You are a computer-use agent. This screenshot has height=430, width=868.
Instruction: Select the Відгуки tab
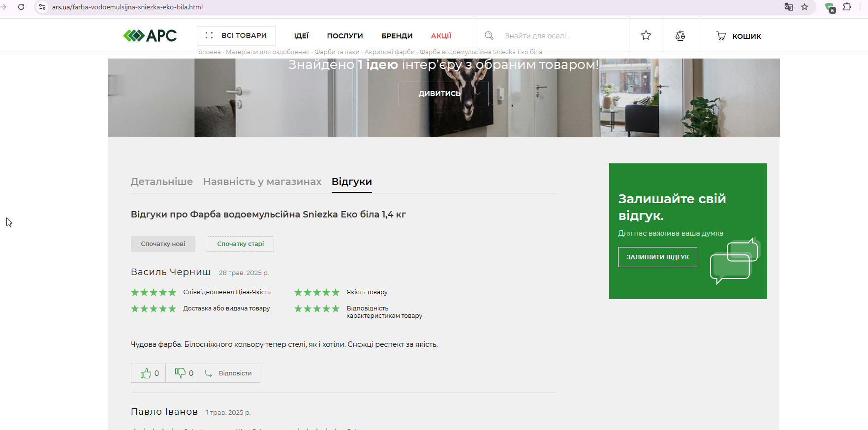[352, 182]
